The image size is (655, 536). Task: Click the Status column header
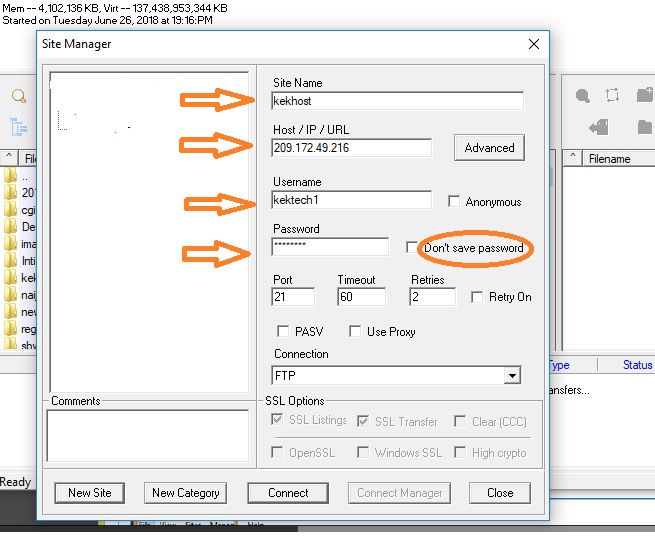(637, 365)
